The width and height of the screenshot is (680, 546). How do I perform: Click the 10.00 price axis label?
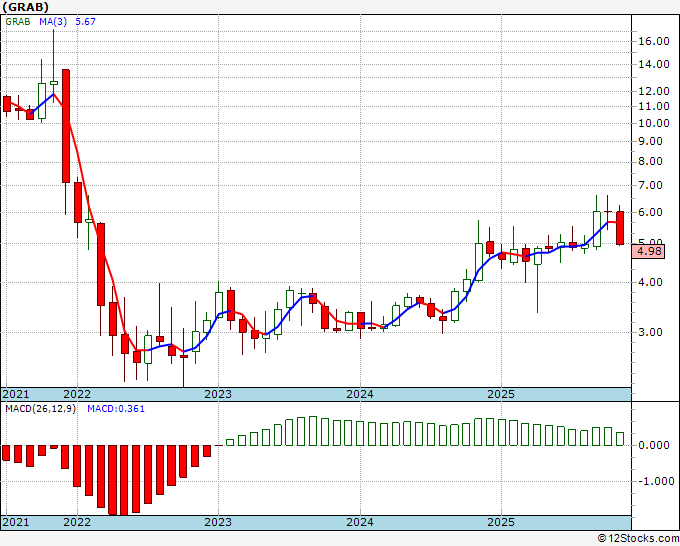click(x=654, y=124)
